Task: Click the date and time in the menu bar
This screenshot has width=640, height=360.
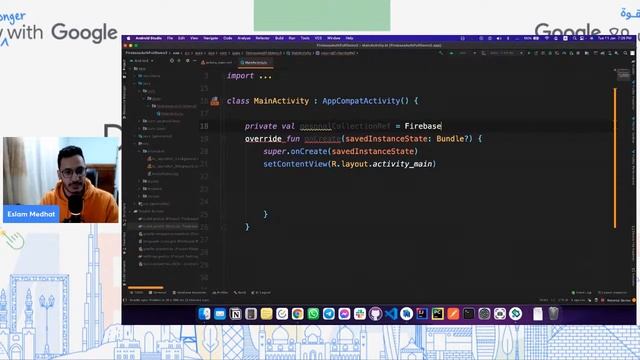Action: click(616, 38)
